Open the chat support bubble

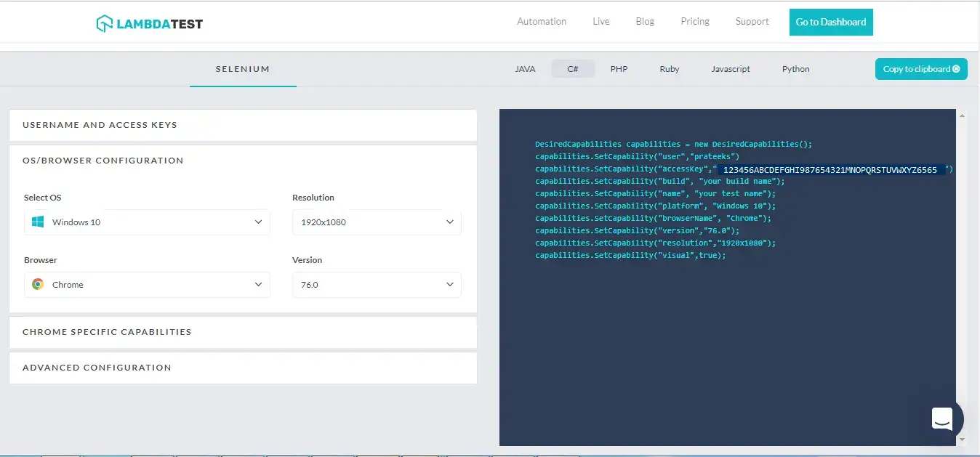[942, 419]
